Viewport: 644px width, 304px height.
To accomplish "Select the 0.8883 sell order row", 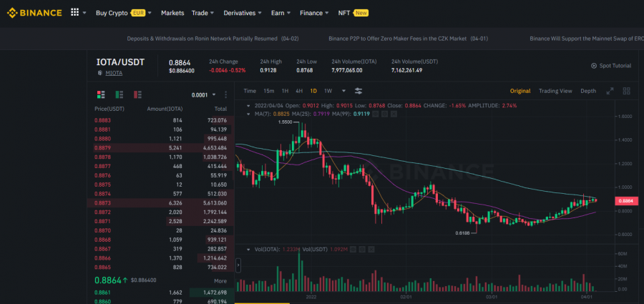I will click(x=160, y=120).
